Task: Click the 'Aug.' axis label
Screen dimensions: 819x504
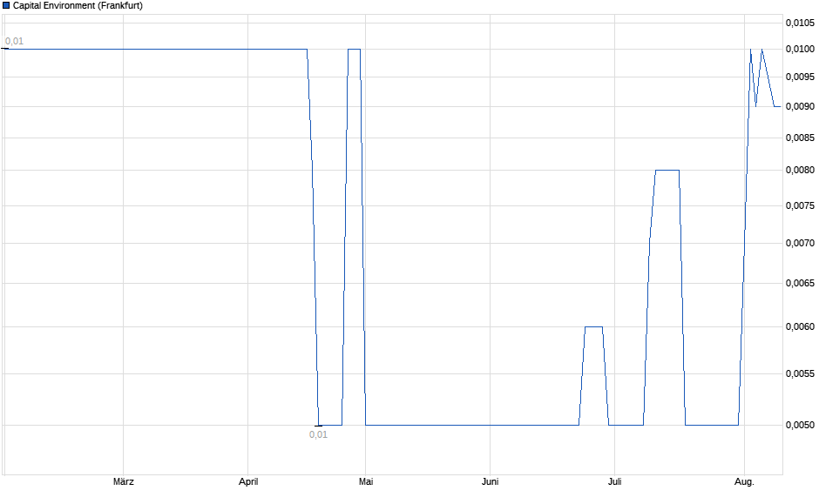Action: [744, 481]
